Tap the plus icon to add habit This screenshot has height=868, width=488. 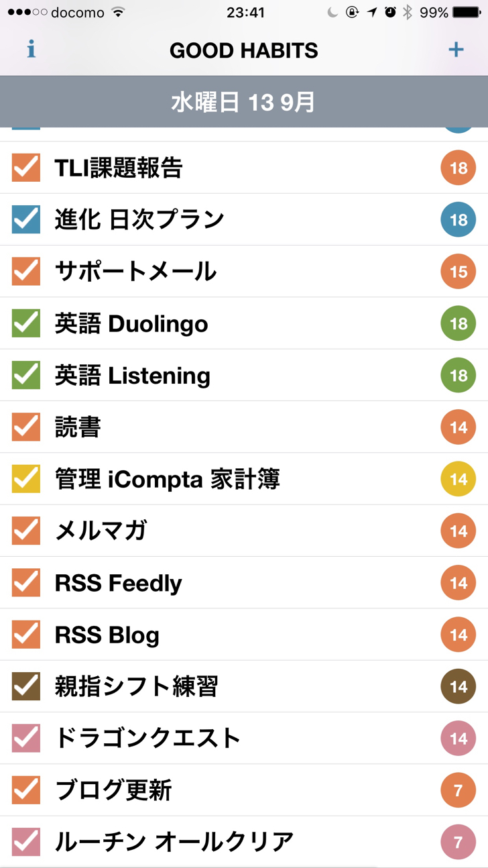click(456, 50)
